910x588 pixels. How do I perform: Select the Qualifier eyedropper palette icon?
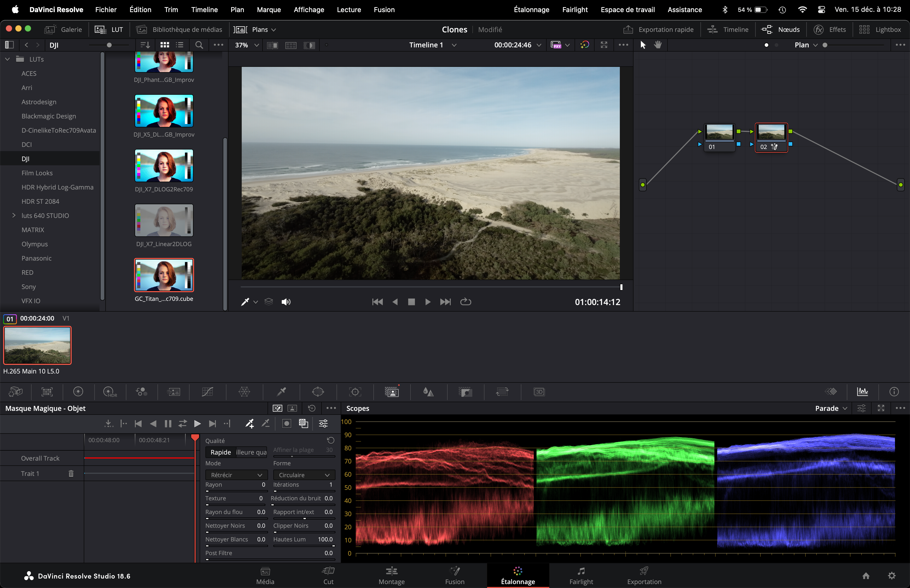pos(281,392)
